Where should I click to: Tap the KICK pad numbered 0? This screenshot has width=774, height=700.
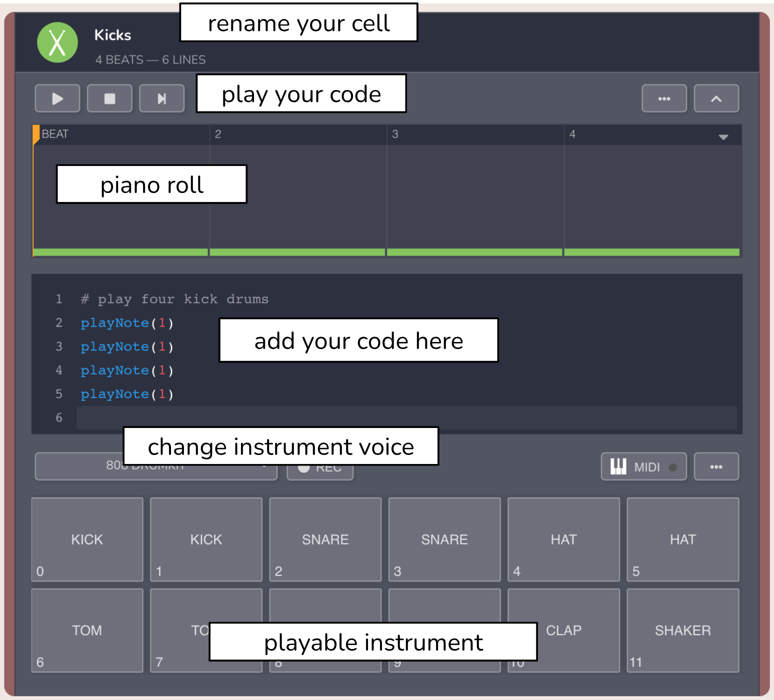tap(87, 539)
